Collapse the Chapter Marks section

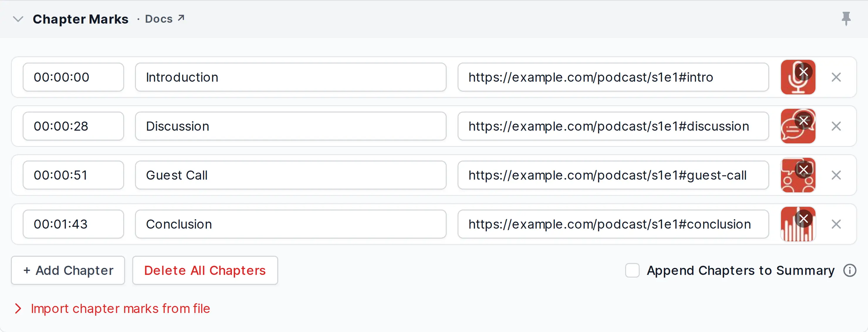(18, 19)
